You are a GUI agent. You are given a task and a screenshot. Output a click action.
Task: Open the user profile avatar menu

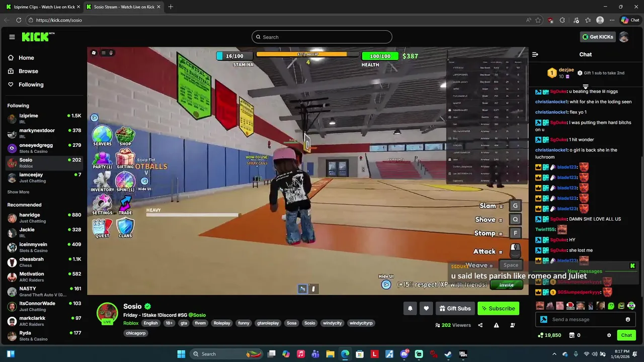pyautogui.click(x=624, y=37)
